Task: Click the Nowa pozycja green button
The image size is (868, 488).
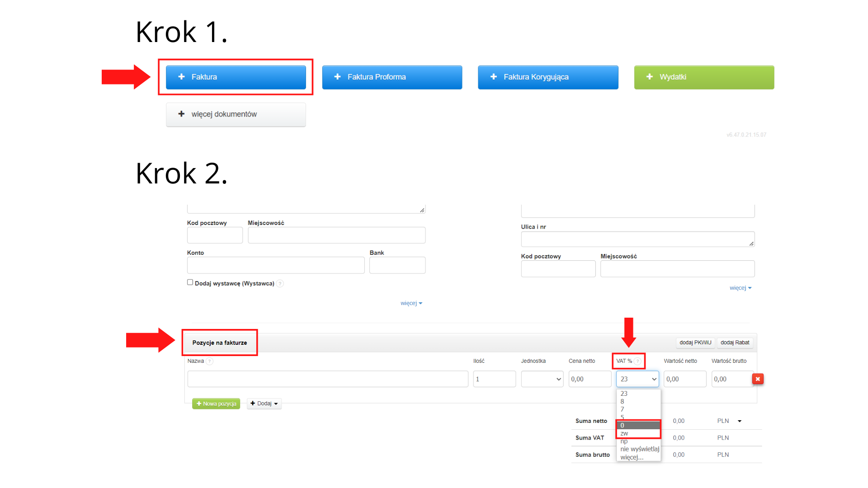Action: coord(216,404)
